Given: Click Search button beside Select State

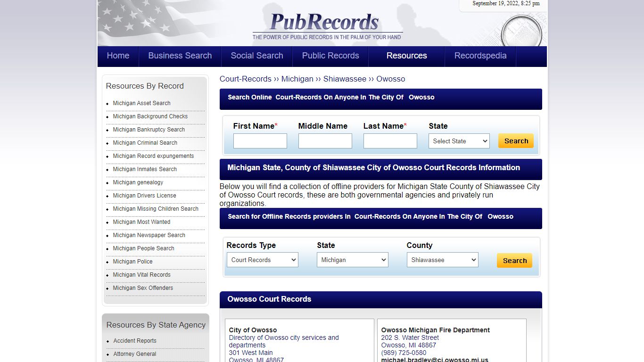Looking at the screenshot, I should (516, 141).
